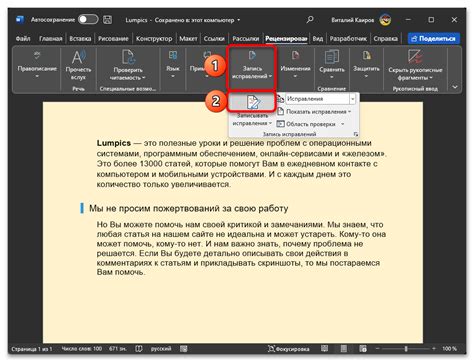The width and height of the screenshot is (474, 362).
Task: Expand the Правописание dropdown arrow
Action: point(37,77)
